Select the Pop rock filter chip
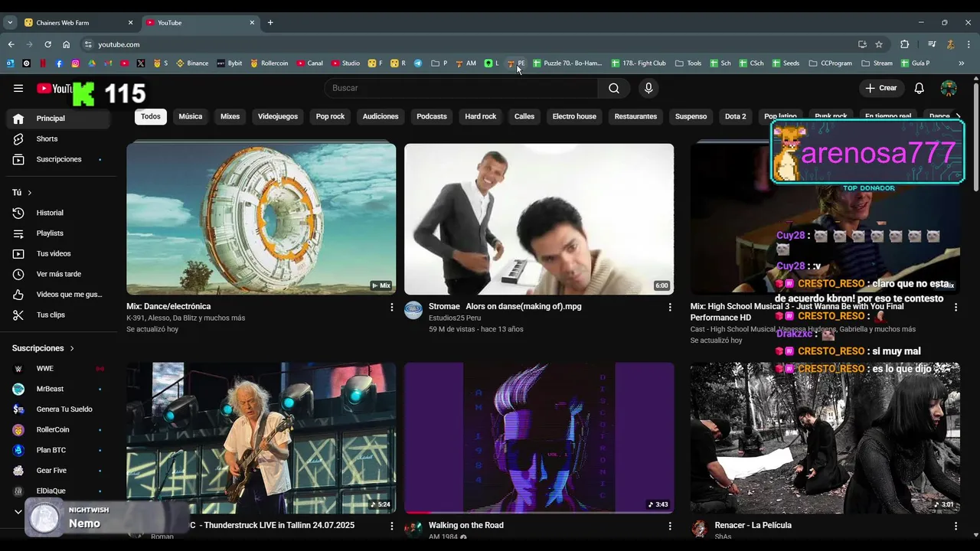The height and width of the screenshot is (551, 980). tap(330, 116)
